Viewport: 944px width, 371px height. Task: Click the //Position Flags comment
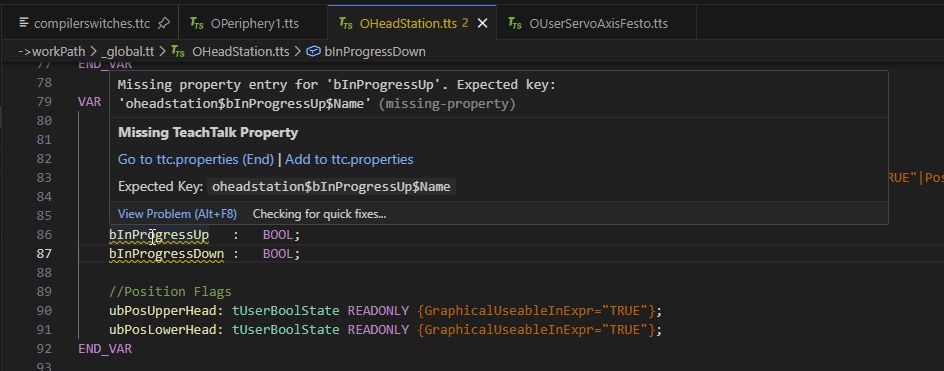click(x=170, y=292)
